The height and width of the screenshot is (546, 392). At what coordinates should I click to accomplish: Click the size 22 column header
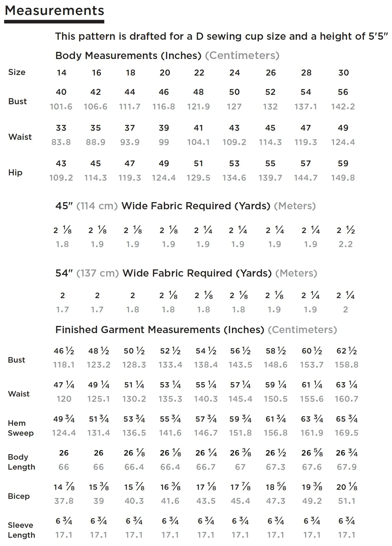pyautogui.click(x=199, y=73)
